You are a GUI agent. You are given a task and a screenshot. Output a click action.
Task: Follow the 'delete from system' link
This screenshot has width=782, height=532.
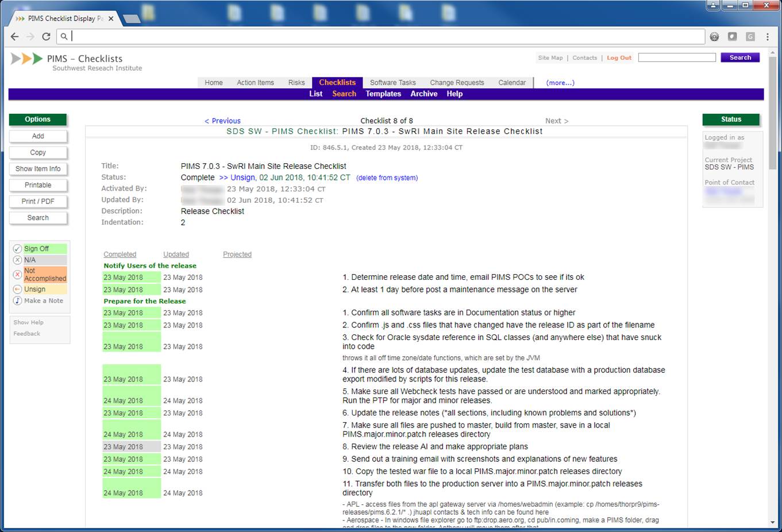[387, 178]
